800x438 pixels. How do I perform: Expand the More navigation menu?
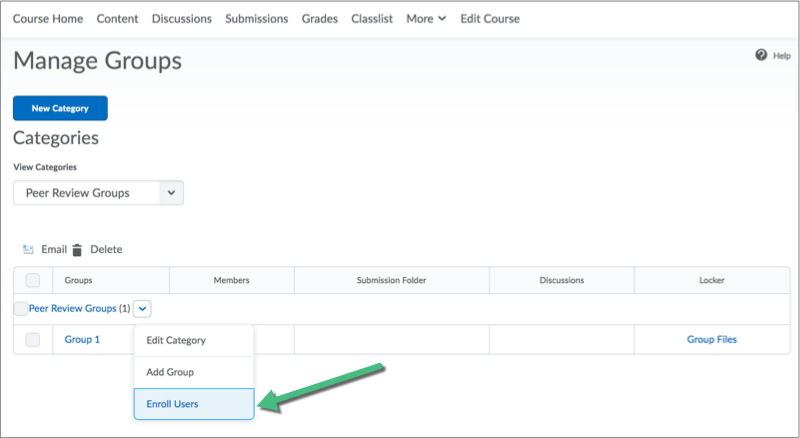point(426,19)
